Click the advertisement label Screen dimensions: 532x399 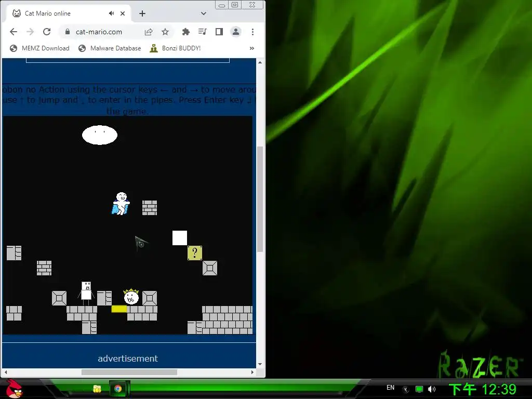(128, 358)
